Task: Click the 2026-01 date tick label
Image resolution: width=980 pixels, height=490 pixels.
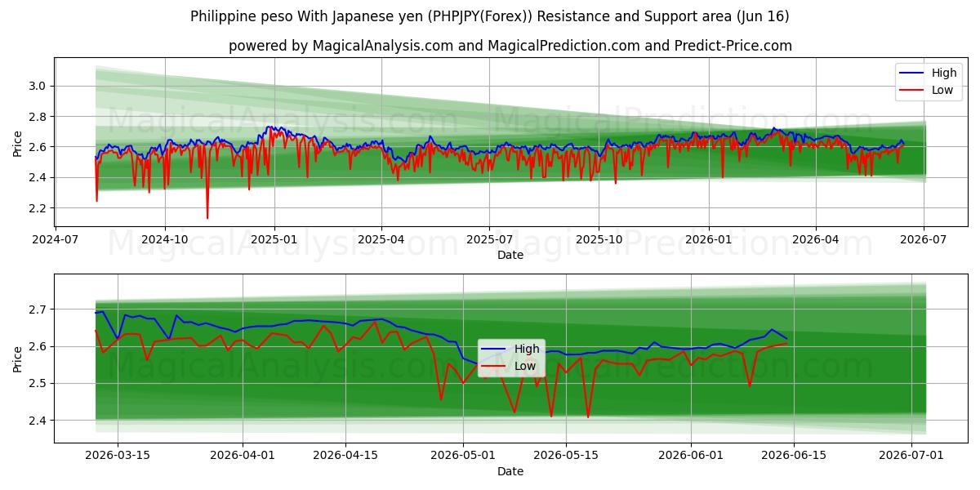Action: 708,239
